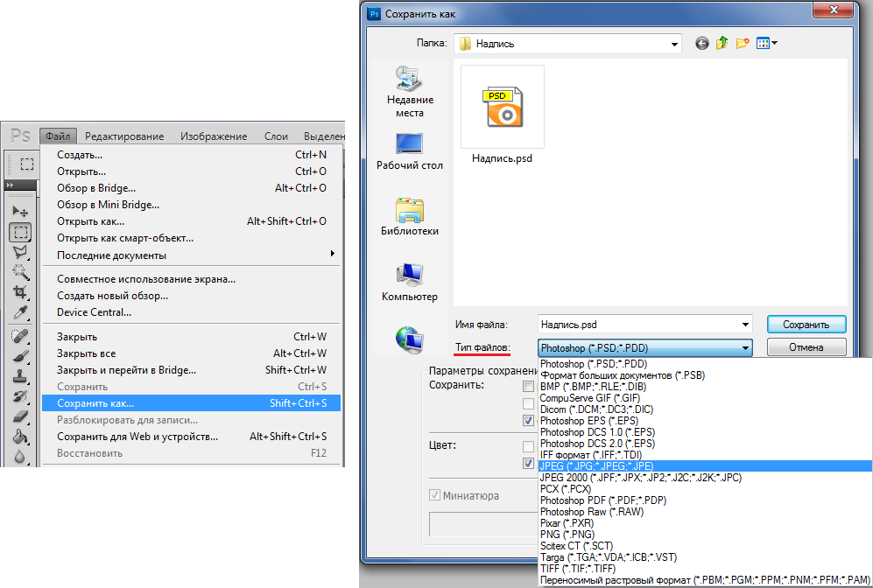This screenshot has width=873, height=588.
Task: Open the Изображение menu
Action: coord(214,136)
